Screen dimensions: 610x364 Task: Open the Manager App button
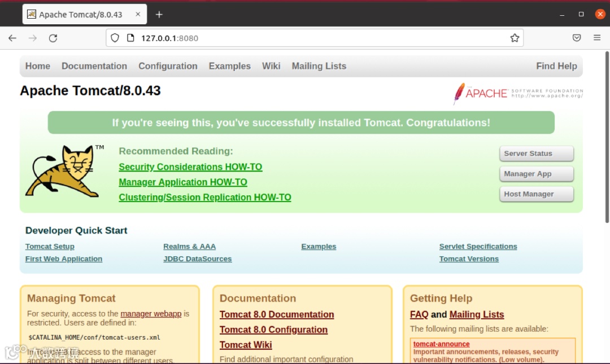coord(537,174)
